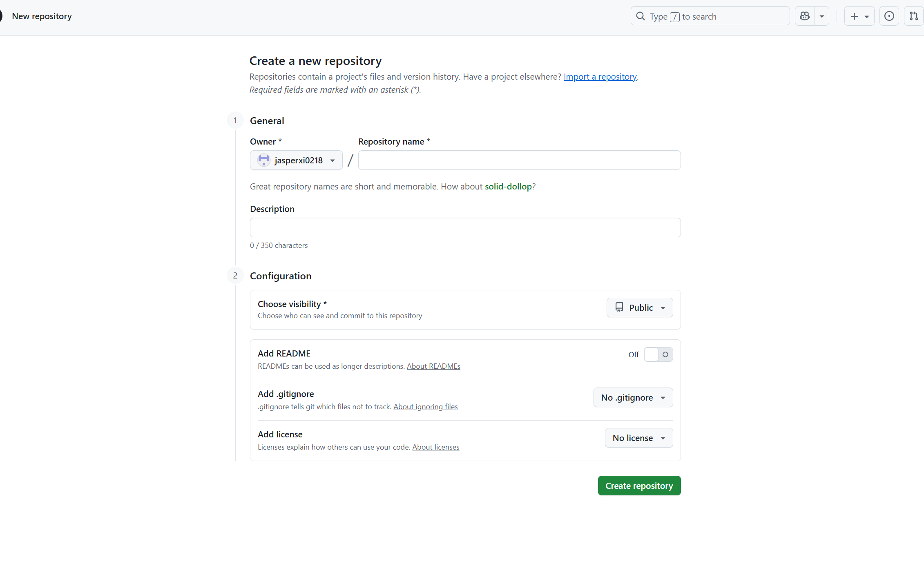
Task: Click the jasperxi0218 avatar icon
Action: (x=264, y=160)
